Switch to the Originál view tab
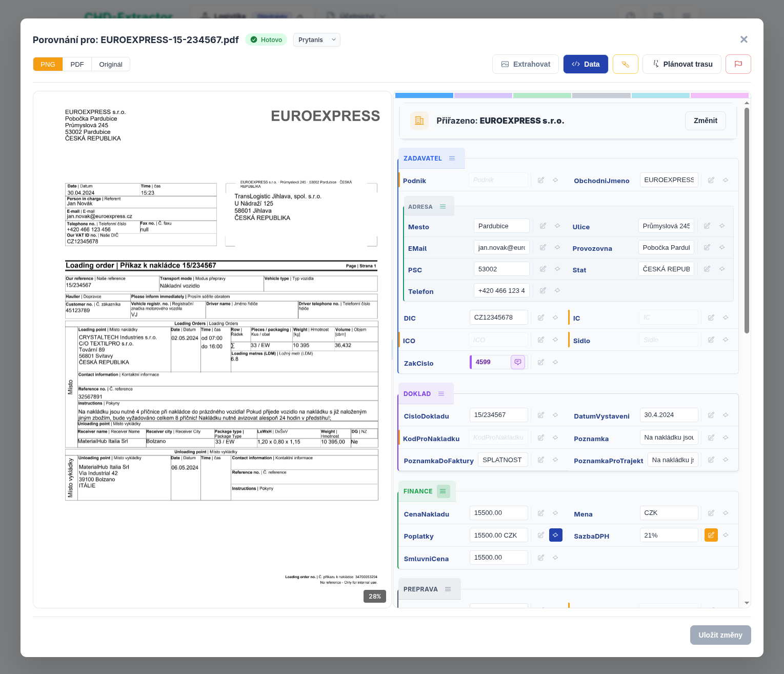This screenshot has width=784, height=674. 111,64
